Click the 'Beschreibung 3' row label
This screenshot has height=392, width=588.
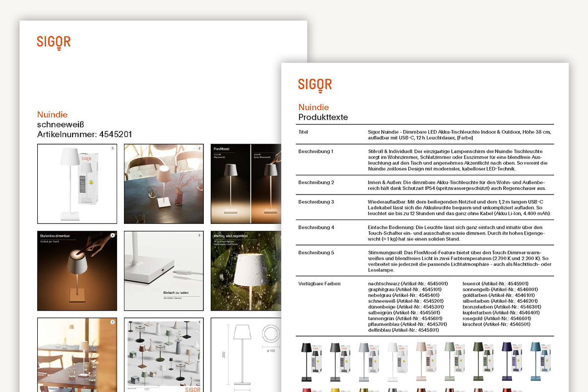click(x=316, y=201)
